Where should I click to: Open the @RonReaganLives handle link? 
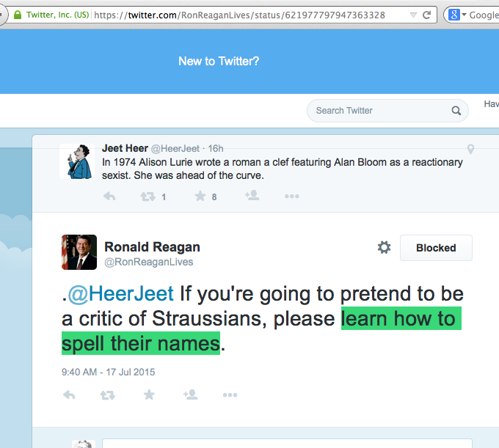tap(149, 262)
